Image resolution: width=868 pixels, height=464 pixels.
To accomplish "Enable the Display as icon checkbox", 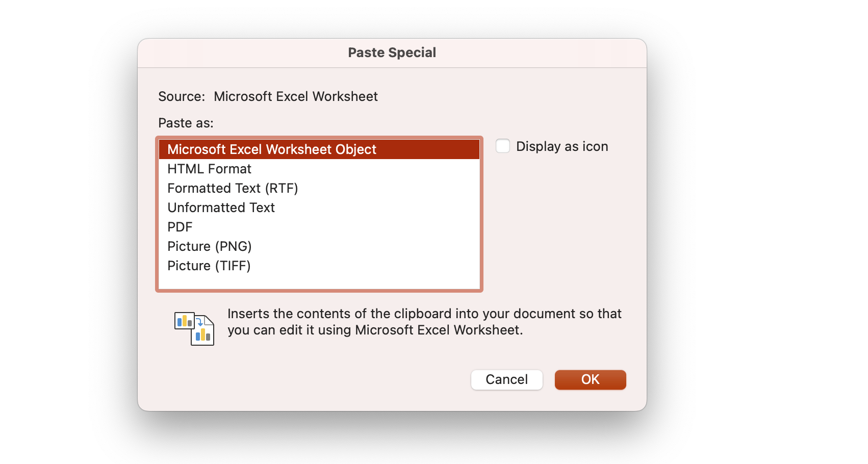I will coord(503,146).
